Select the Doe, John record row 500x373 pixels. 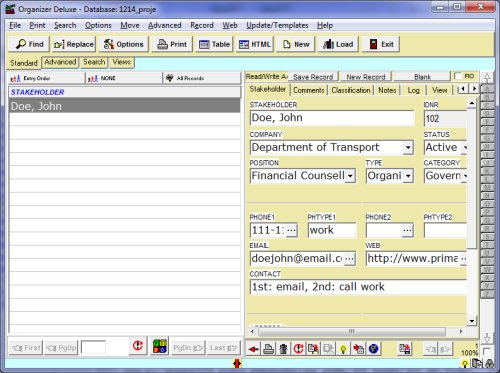pyautogui.click(x=124, y=106)
